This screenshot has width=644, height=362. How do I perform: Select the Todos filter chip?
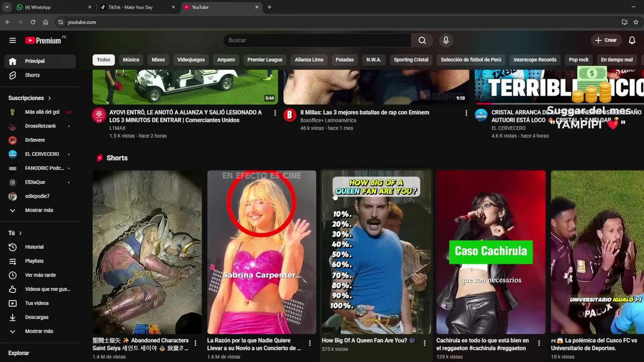pyautogui.click(x=104, y=60)
